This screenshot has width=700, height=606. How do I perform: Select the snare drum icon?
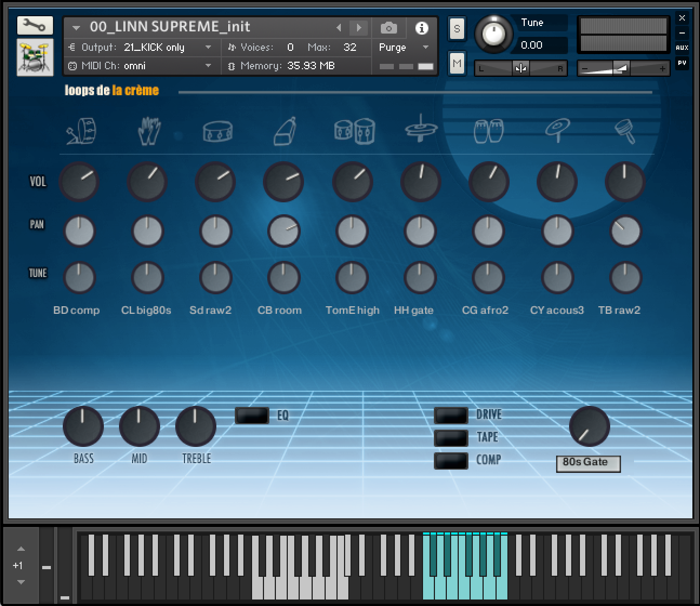coord(217,131)
